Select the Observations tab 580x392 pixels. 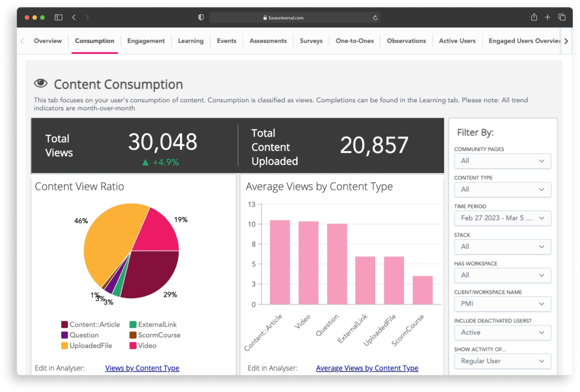coord(406,41)
